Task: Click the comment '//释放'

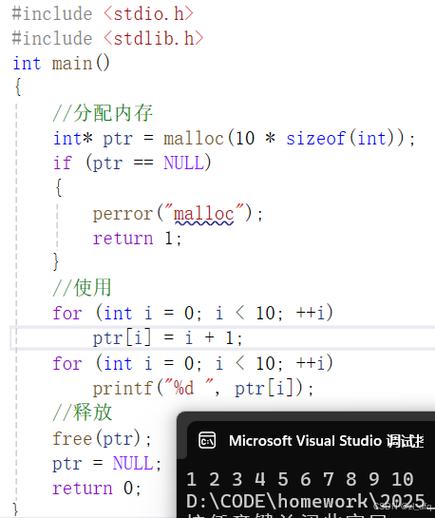Action: 82,413
